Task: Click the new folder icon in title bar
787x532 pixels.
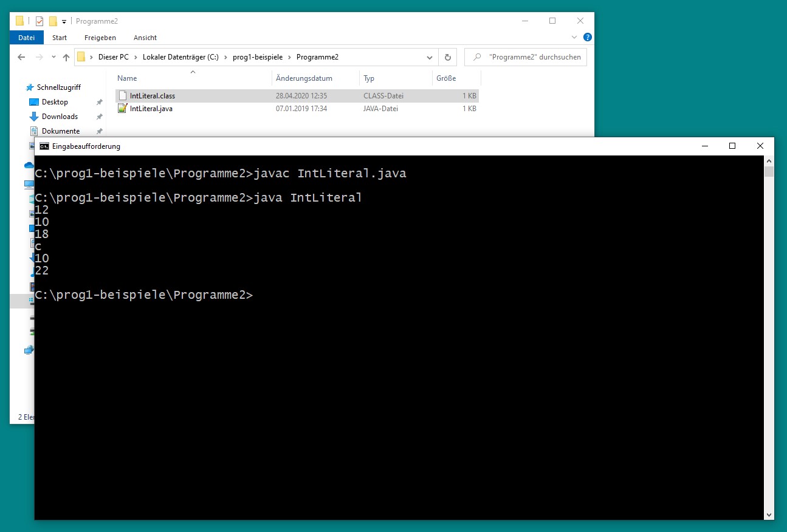Action: [x=53, y=21]
